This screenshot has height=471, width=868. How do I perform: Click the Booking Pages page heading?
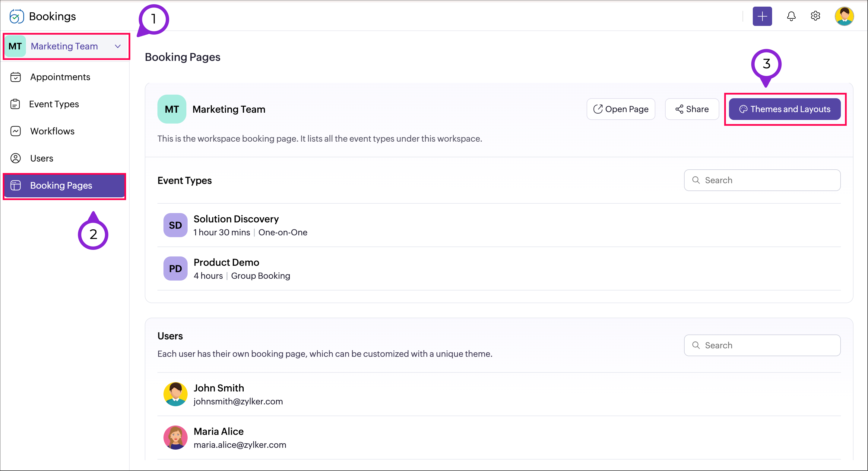(x=182, y=57)
